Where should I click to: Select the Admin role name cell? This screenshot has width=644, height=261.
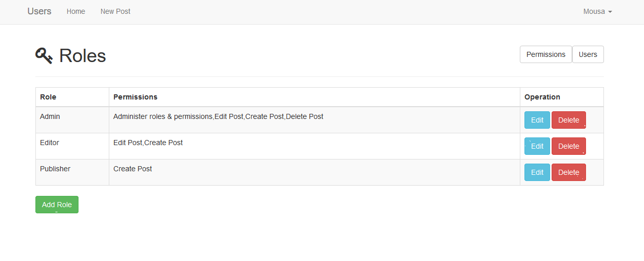(50, 116)
